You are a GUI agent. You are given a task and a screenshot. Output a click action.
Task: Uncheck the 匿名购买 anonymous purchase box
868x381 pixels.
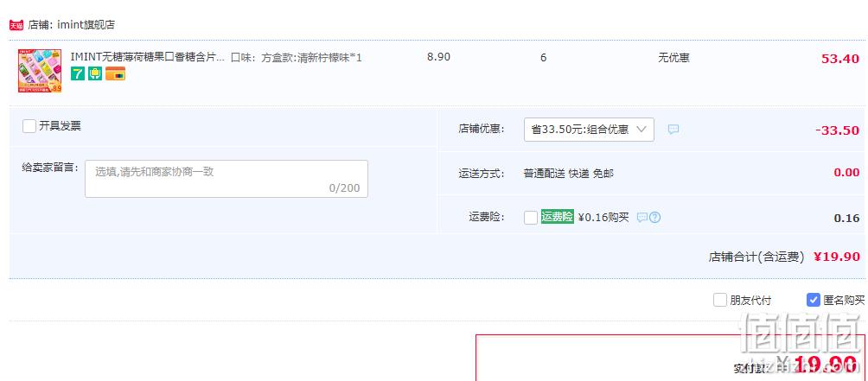814,301
